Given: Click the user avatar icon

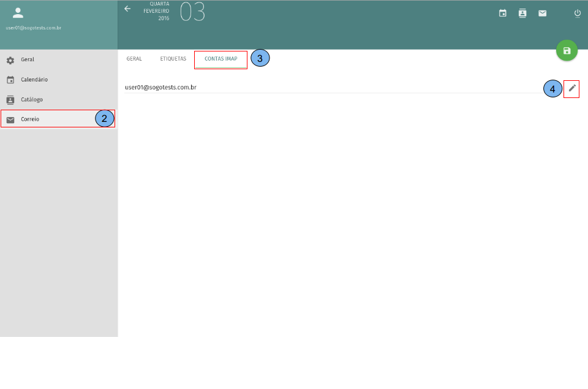Looking at the screenshot, I should click(18, 13).
